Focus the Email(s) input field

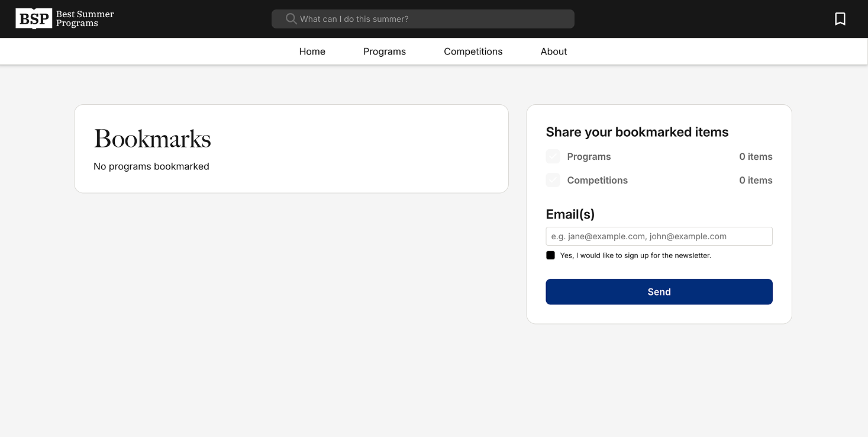click(x=659, y=236)
